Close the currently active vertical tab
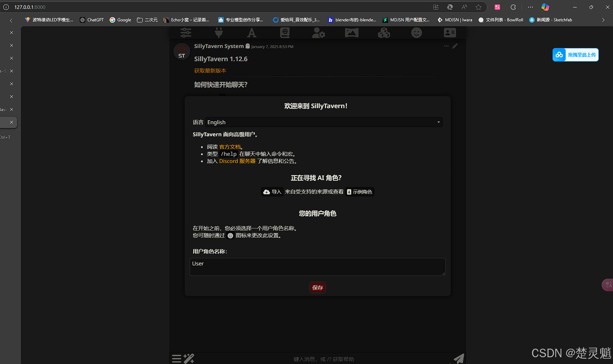This screenshot has height=364, width=613. pyautogui.click(x=11, y=122)
